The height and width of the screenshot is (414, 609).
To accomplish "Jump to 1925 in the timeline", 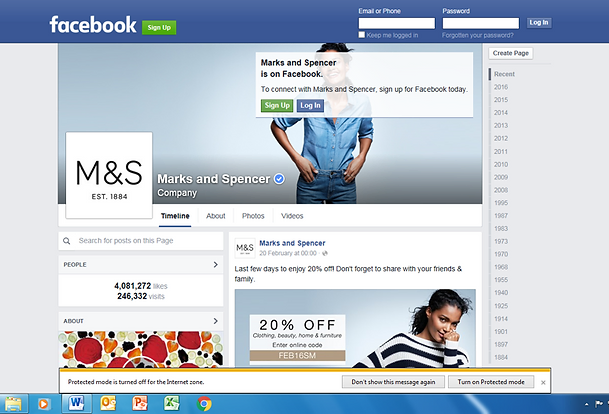I will (501, 306).
